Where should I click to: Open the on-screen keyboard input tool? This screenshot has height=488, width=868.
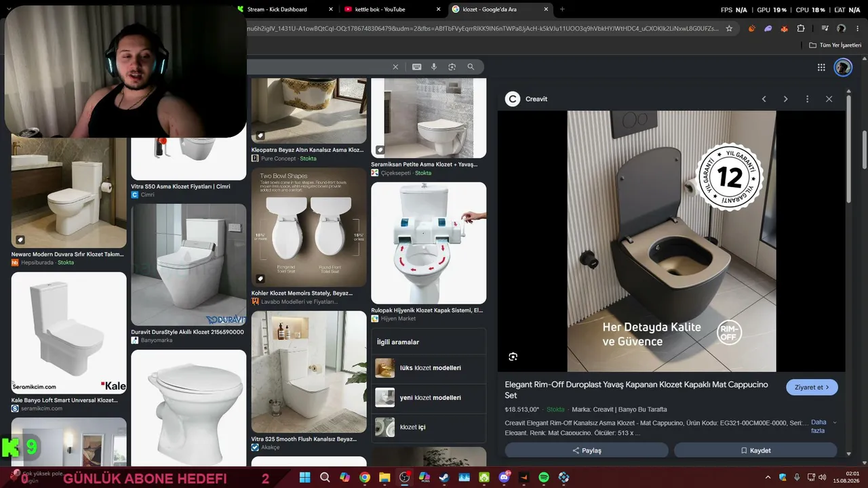tap(416, 67)
